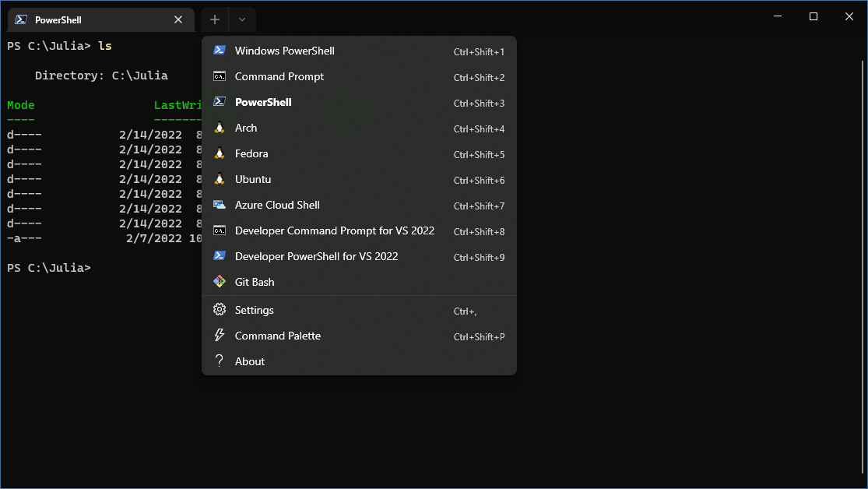Image resolution: width=868 pixels, height=489 pixels.
Task: Launch the Arch Linux profile
Action: tap(246, 128)
